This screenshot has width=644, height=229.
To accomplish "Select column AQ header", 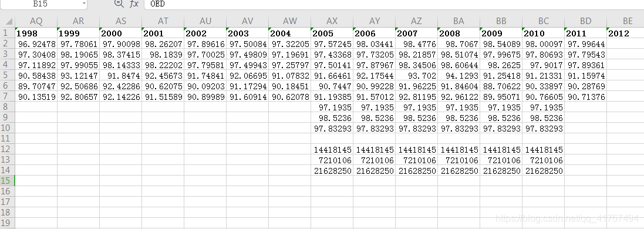I will (x=36, y=21).
